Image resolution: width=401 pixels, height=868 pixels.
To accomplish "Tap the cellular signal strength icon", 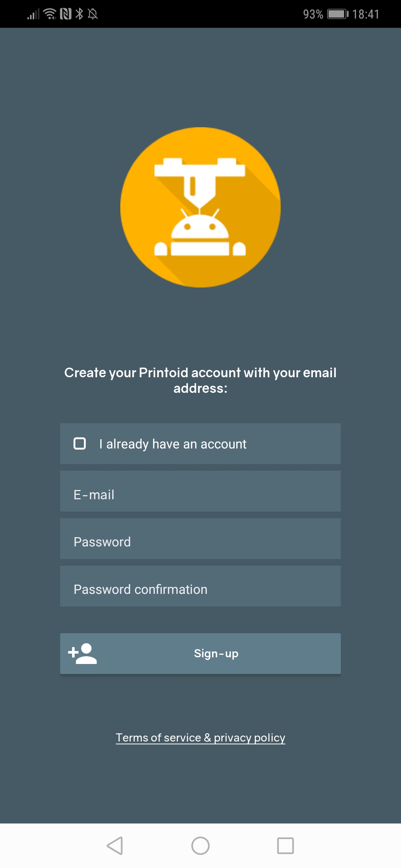I will click(x=33, y=14).
